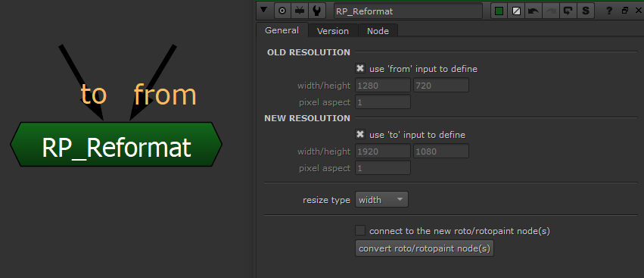The width and height of the screenshot is (644, 278).
Task: Click new resolution width field 1920
Action: 383,151
